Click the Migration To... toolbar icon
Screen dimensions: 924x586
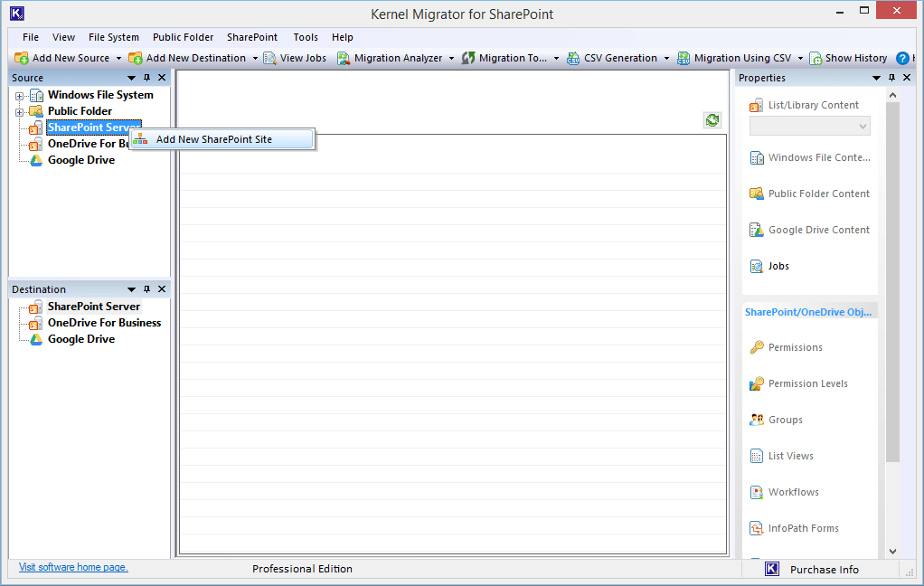point(468,58)
